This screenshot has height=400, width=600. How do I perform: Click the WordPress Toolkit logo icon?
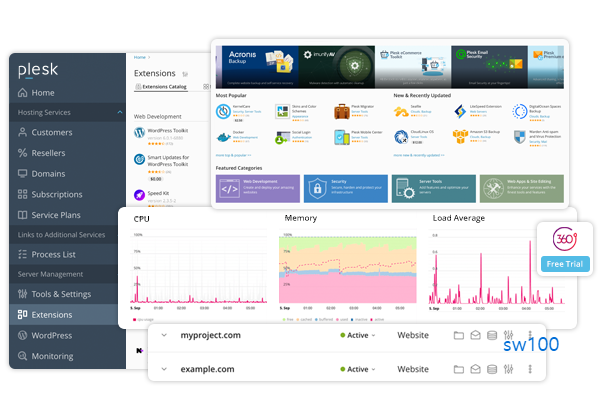click(x=139, y=133)
